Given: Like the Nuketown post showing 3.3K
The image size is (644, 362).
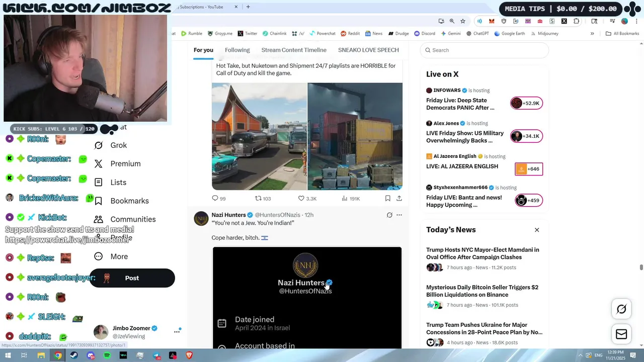Looking at the screenshot, I should click(x=301, y=199).
